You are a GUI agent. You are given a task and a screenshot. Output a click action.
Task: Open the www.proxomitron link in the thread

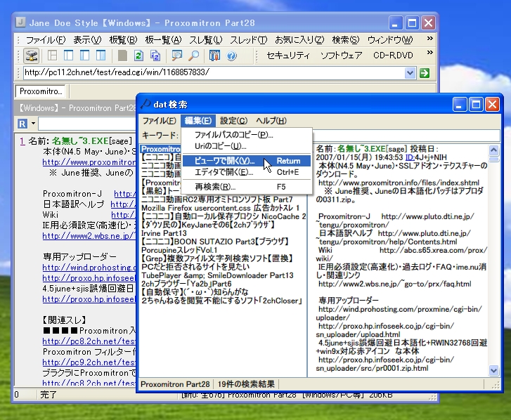point(89,162)
